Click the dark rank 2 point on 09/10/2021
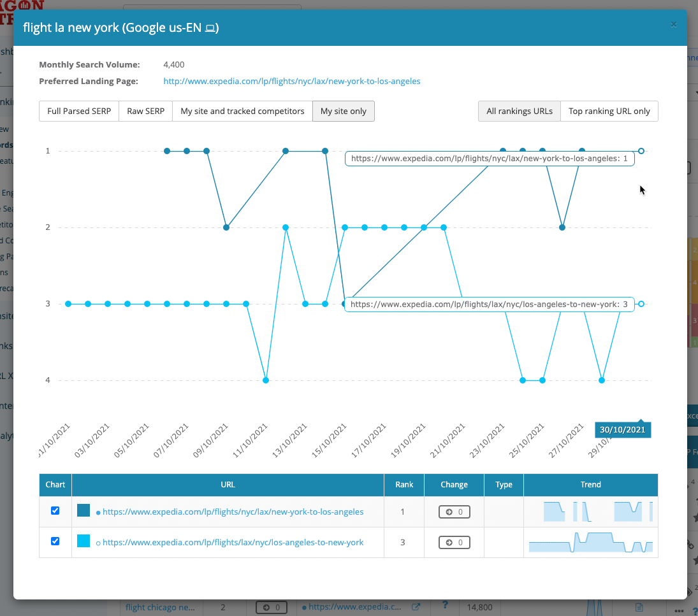Viewport: 698px width, 616px height. [x=226, y=227]
